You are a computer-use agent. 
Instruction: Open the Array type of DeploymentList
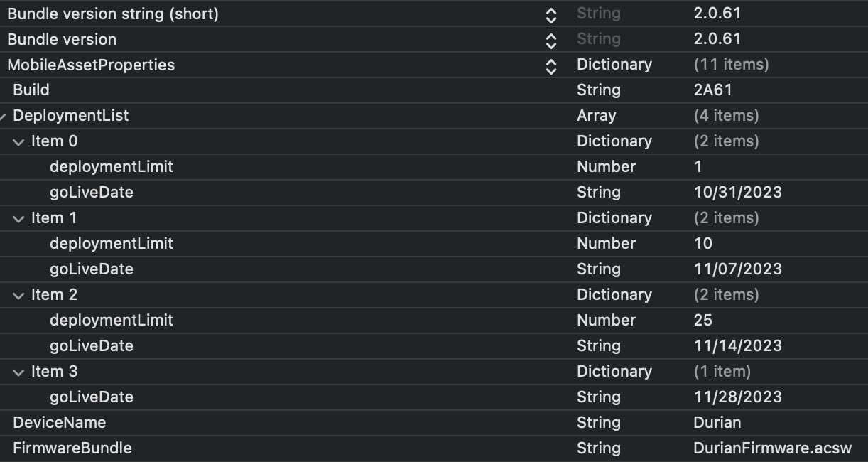(596, 116)
